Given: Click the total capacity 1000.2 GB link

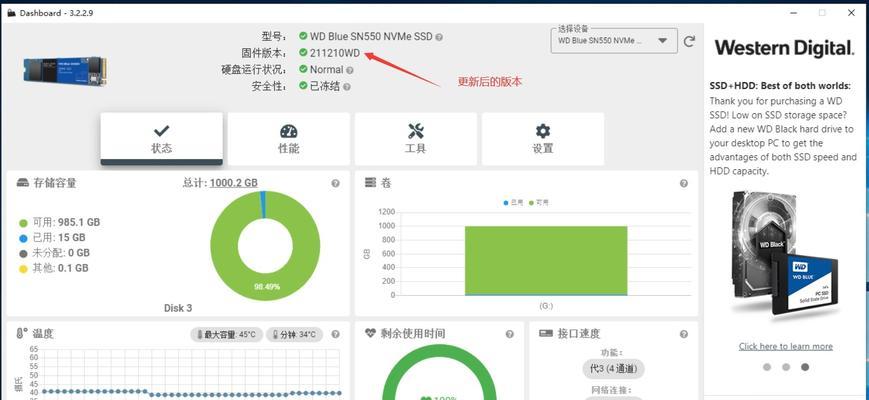Looking at the screenshot, I should click(233, 183).
